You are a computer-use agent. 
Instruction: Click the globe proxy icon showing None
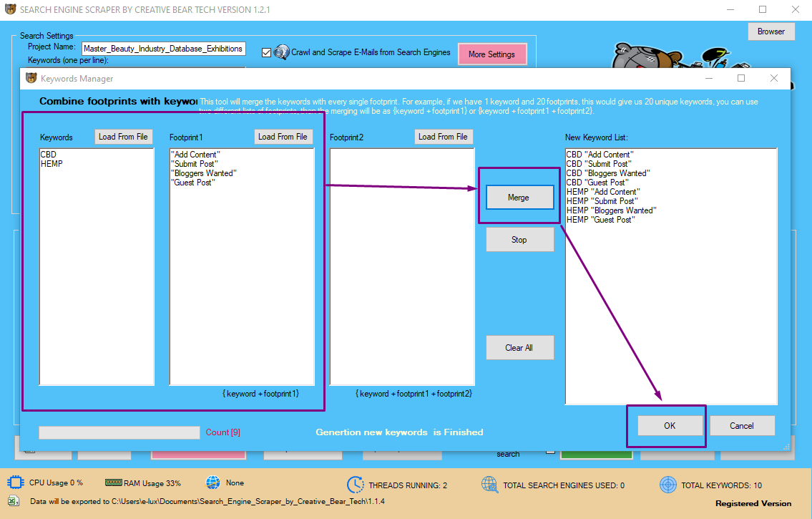coord(213,482)
